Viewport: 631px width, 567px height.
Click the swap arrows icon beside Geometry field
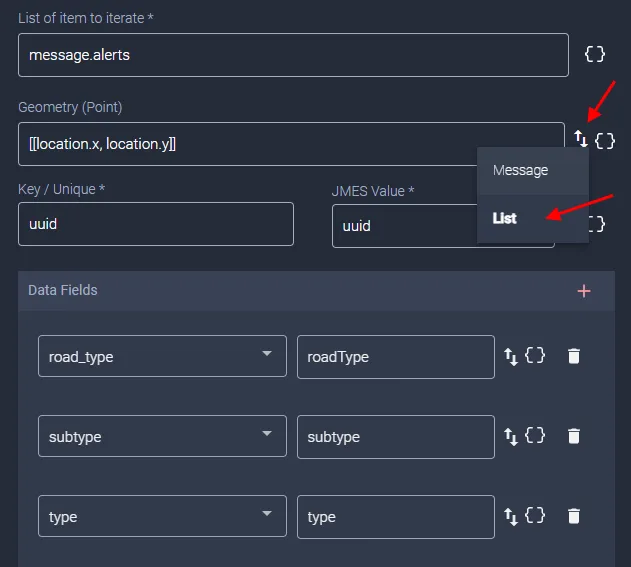(x=581, y=138)
